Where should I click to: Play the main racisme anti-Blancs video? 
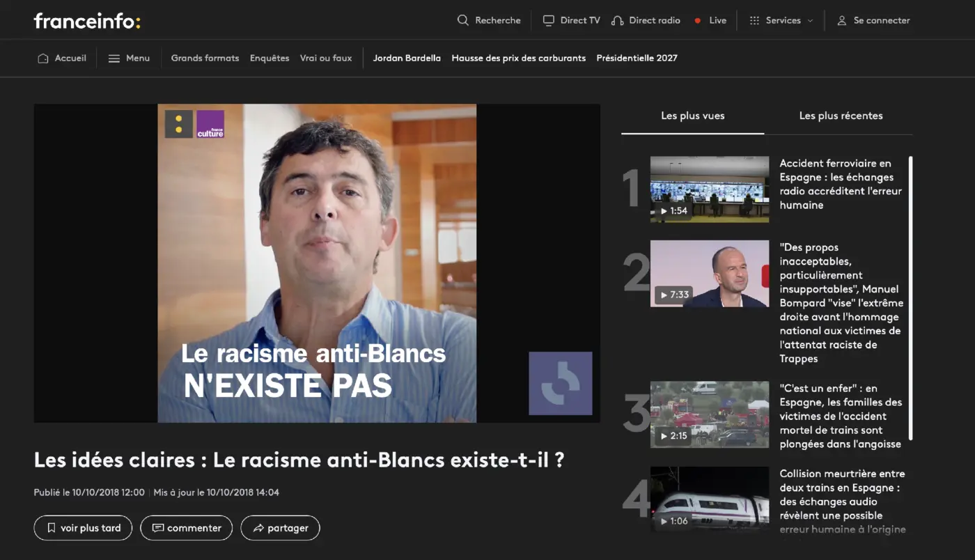317,263
